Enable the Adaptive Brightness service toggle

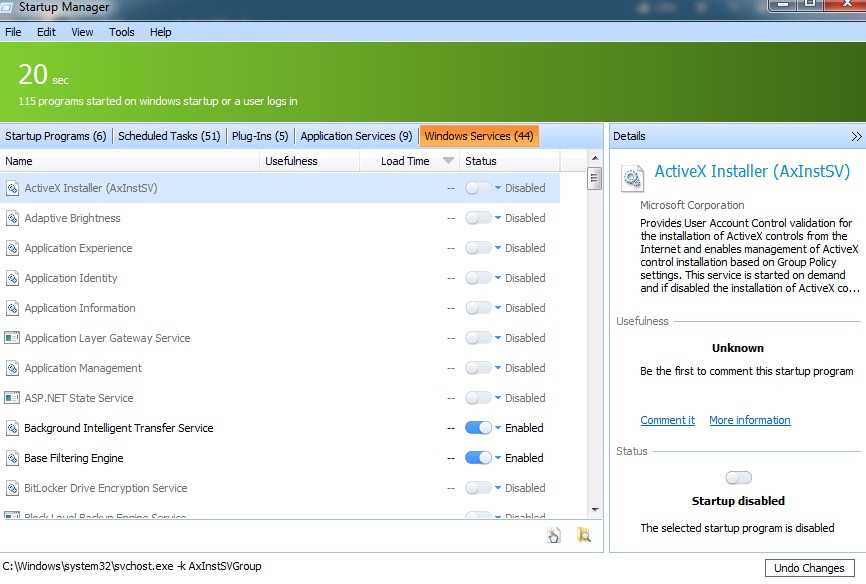[478, 218]
